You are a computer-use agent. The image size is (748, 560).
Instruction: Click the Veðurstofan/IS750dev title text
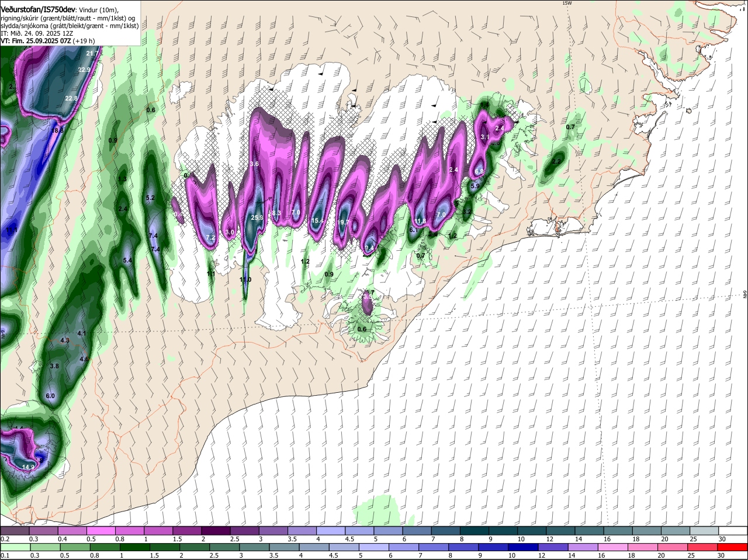coord(38,10)
